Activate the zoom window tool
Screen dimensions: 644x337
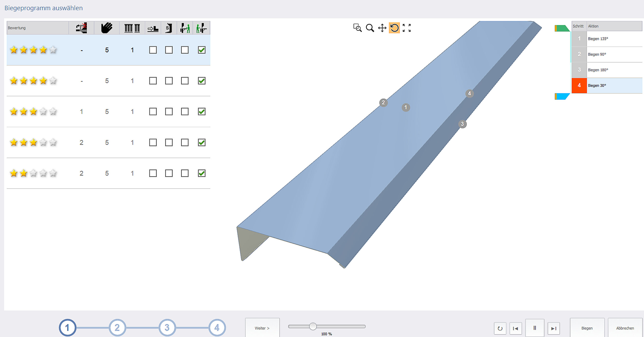pyautogui.click(x=357, y=28)
